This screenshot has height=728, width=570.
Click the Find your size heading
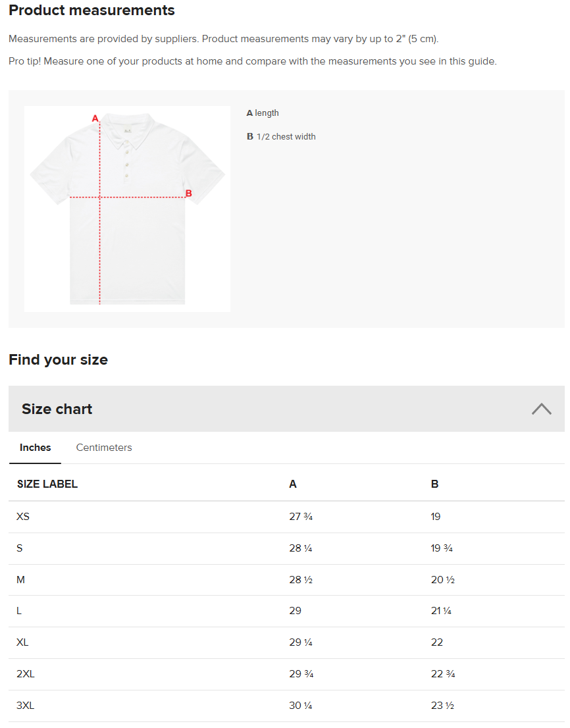[x=58, y=359]
